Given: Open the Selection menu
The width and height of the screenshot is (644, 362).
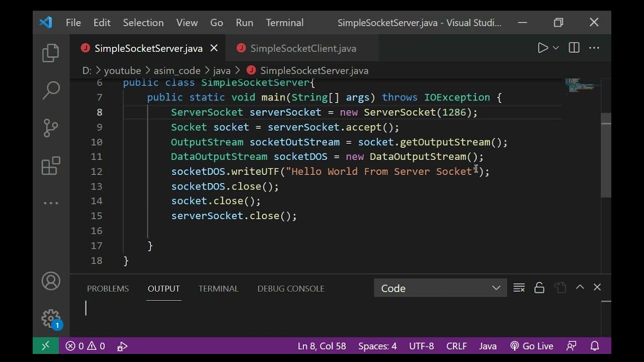Looking at the screenshot, I should [x=143, y=23].
